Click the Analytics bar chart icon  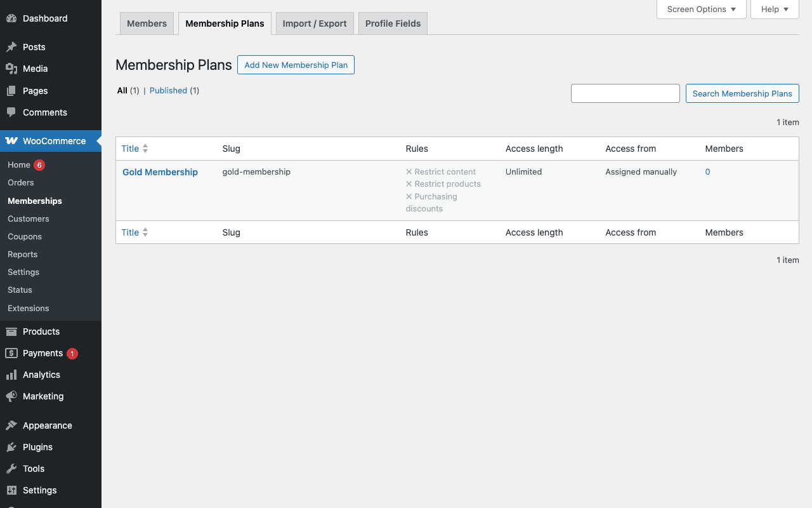pyautogui.click(x=11, y=375)
